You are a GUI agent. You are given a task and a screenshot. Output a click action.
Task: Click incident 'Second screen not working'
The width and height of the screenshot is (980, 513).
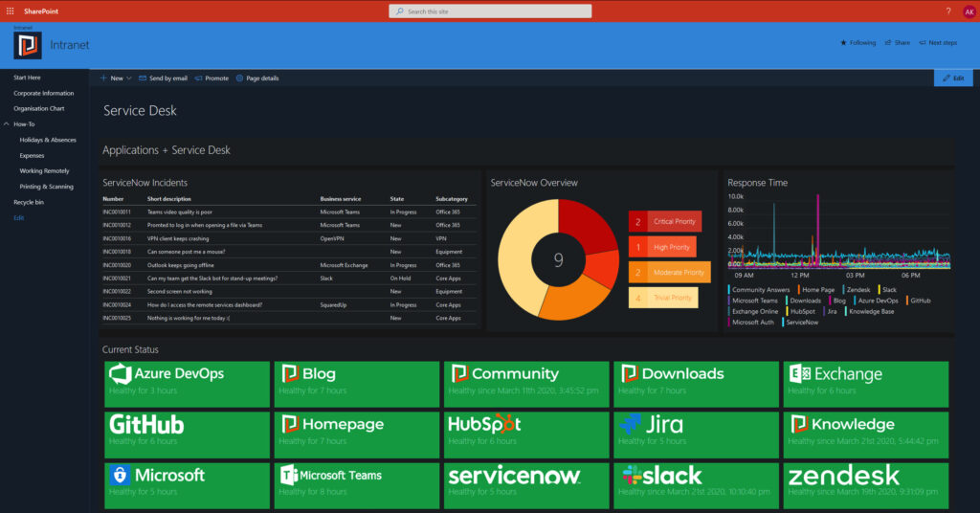tap(179, 291)
